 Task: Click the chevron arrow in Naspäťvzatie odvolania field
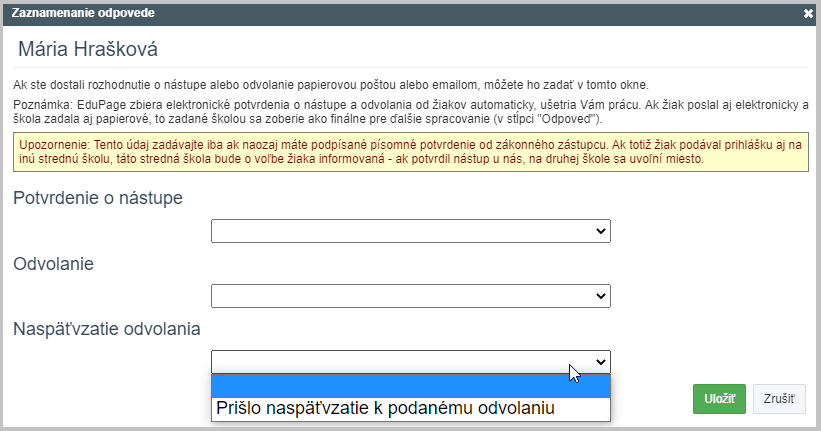[x=601, y=362]
